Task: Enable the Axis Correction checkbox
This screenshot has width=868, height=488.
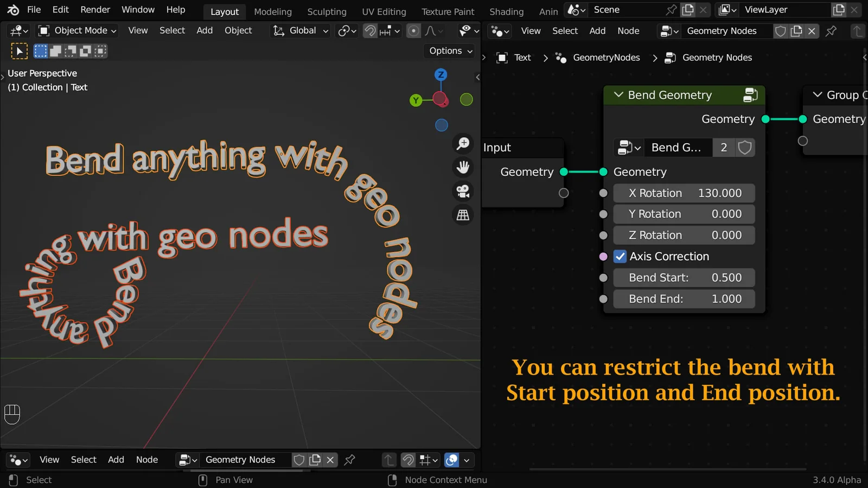Action: 620,256
